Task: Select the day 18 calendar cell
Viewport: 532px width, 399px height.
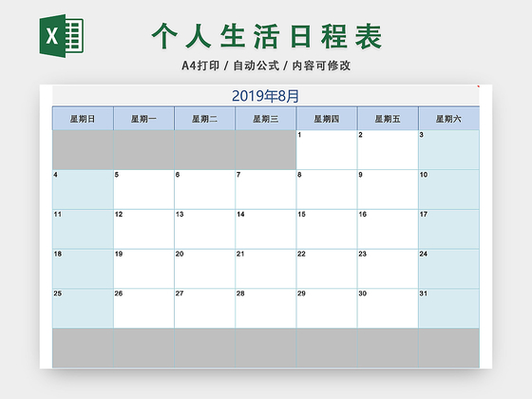Action: click(83, 269)
